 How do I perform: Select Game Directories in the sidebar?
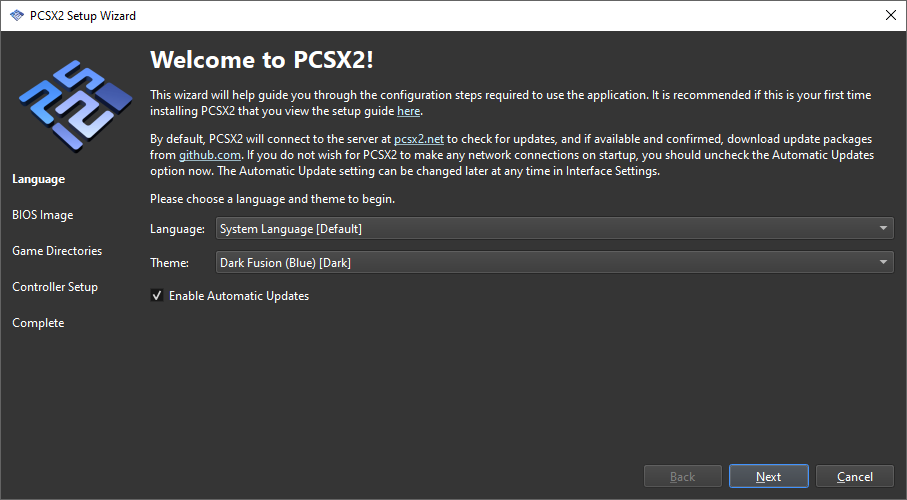click(x=57, y=251)
